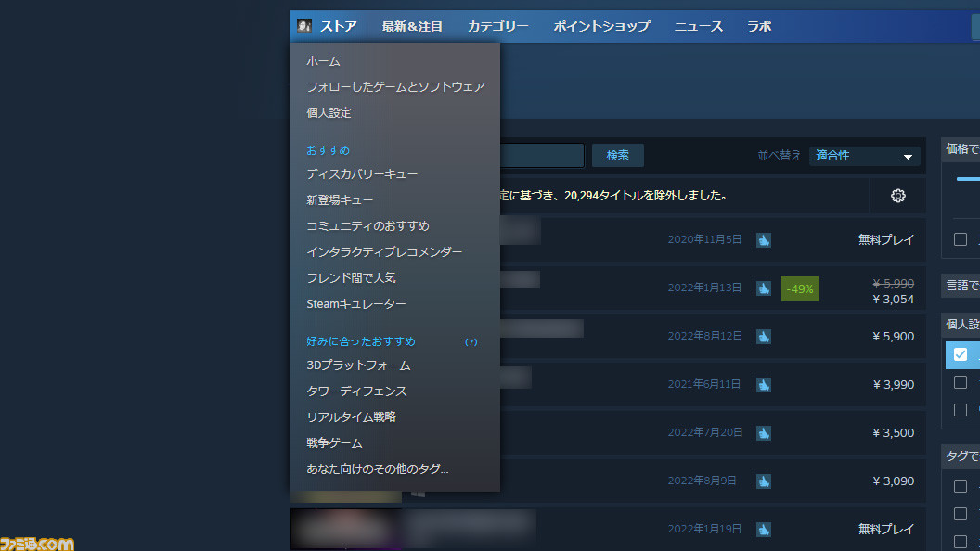Screen dimensions: 980x551
Task: Click the thumbs-up review icon for 2022年1月13日
Action: click(x=764, y=288)
